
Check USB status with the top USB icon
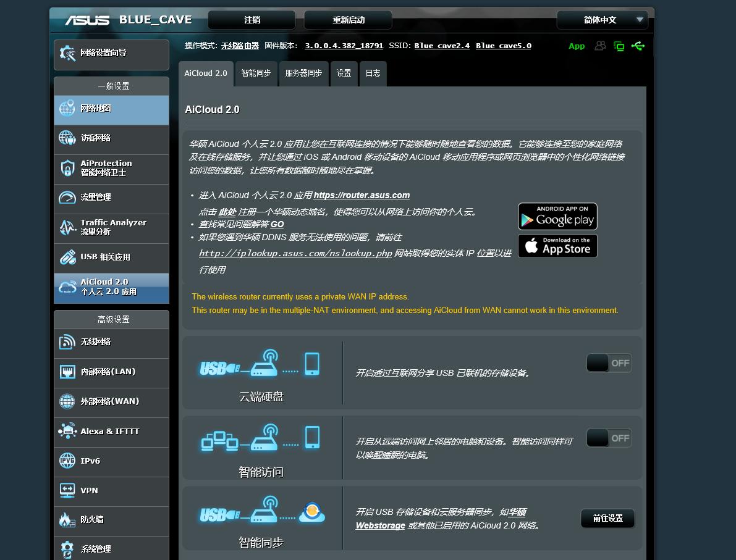point(638,46)
